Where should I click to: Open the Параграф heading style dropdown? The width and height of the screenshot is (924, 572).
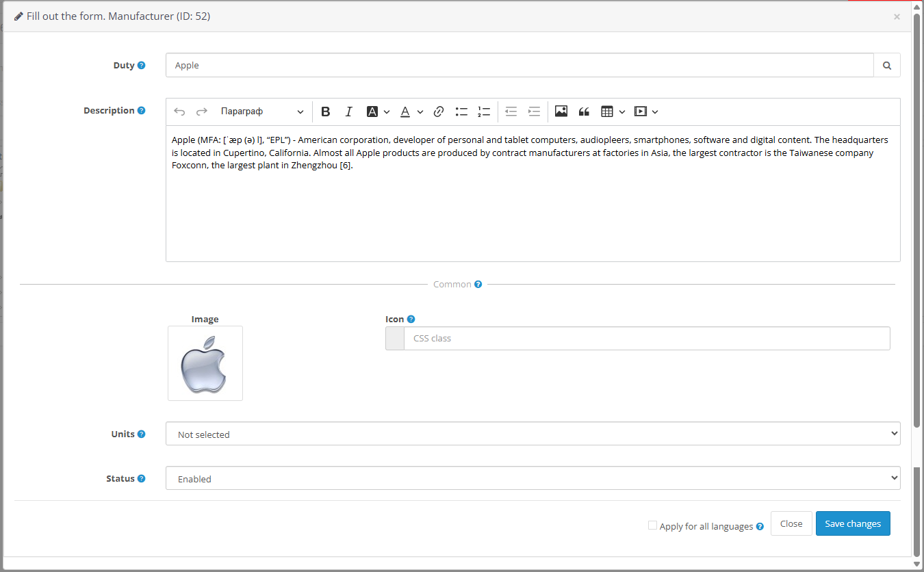(x=262, y=112)
